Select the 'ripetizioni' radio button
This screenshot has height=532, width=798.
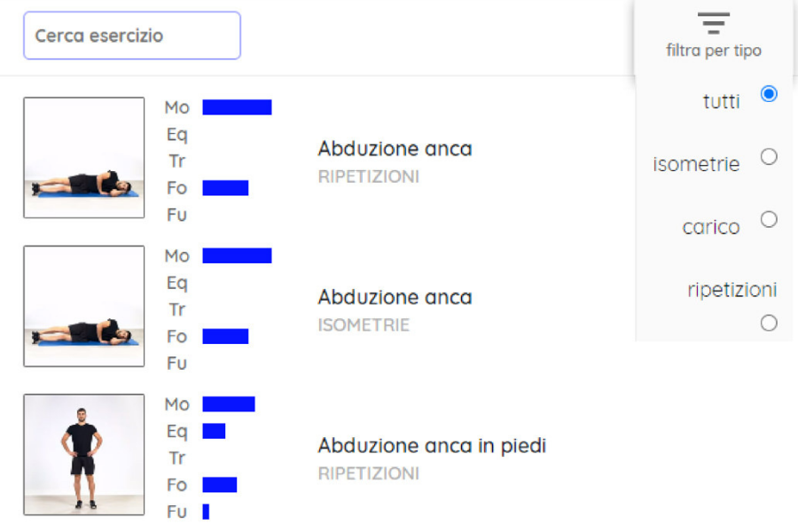[x=769, y=324]
